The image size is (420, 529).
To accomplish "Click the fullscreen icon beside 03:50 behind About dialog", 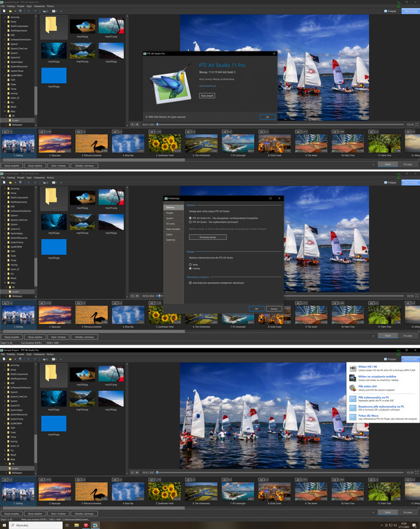I will click(x=417, y=124).
